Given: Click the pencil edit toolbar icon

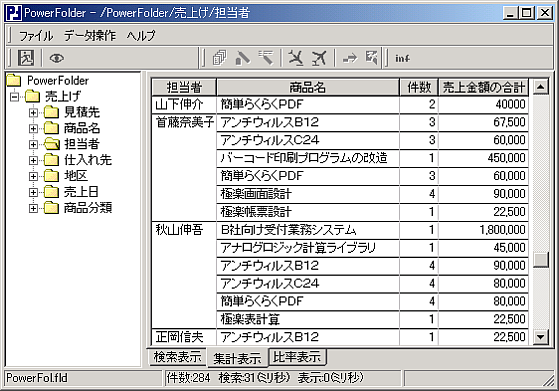Looking at the screenshot, I should [x=243, y=58].
